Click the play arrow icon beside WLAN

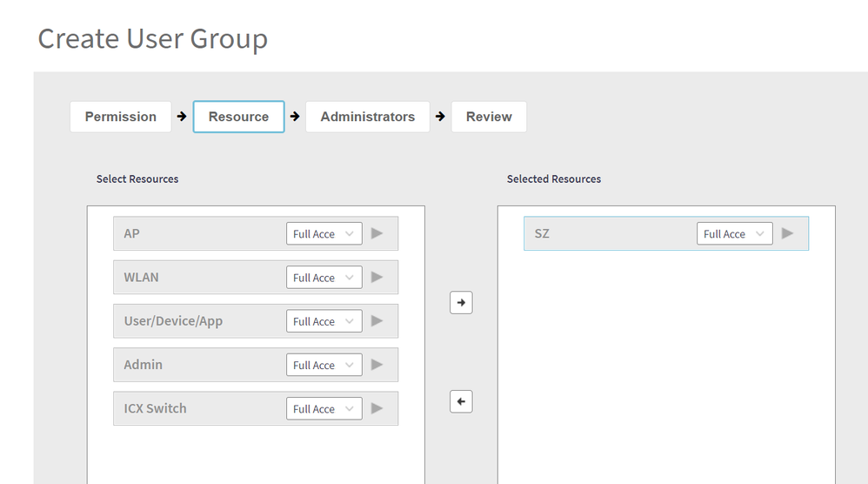(377, 277)
